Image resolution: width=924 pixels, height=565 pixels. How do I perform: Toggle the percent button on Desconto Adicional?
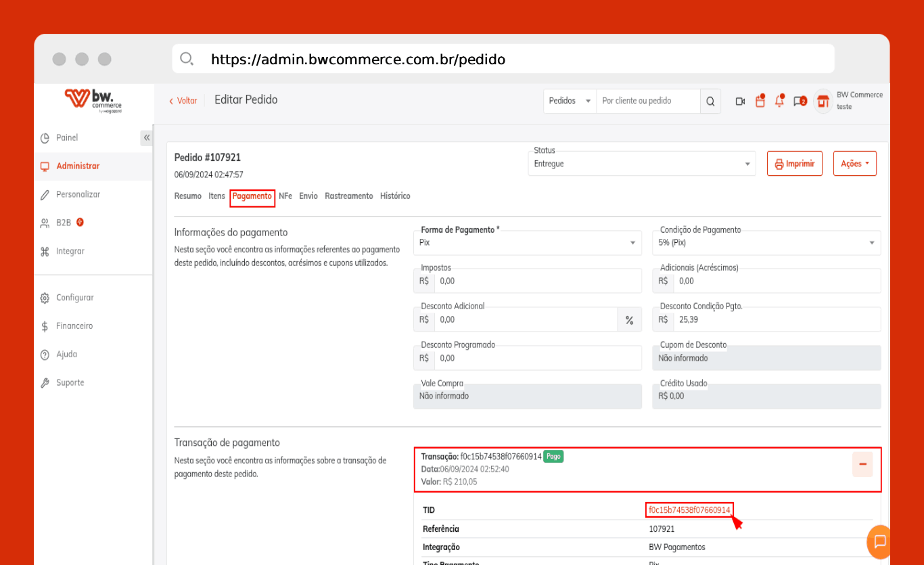(630, 320)
